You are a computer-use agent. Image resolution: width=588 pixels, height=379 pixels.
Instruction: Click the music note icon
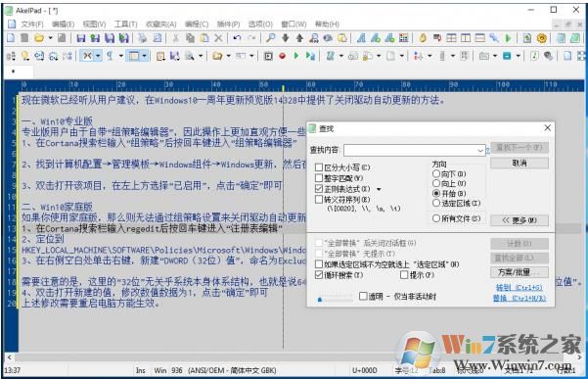[534, 56]
